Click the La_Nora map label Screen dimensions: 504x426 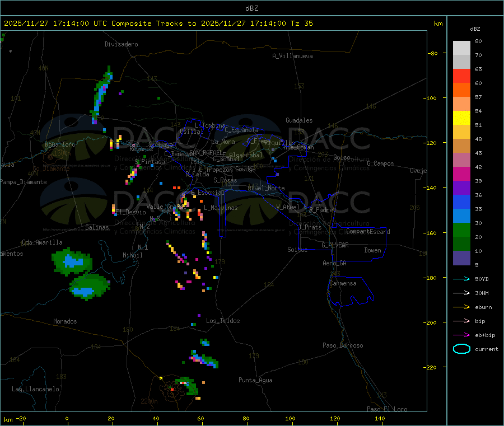pyautogui.click(x=223, y=142)
